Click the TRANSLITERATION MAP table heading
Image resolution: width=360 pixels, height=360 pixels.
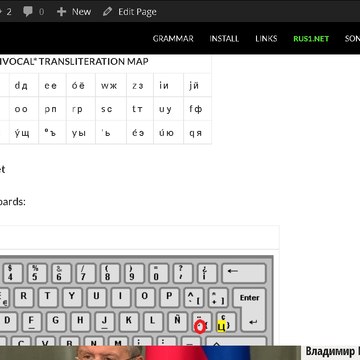pos(74,61)
